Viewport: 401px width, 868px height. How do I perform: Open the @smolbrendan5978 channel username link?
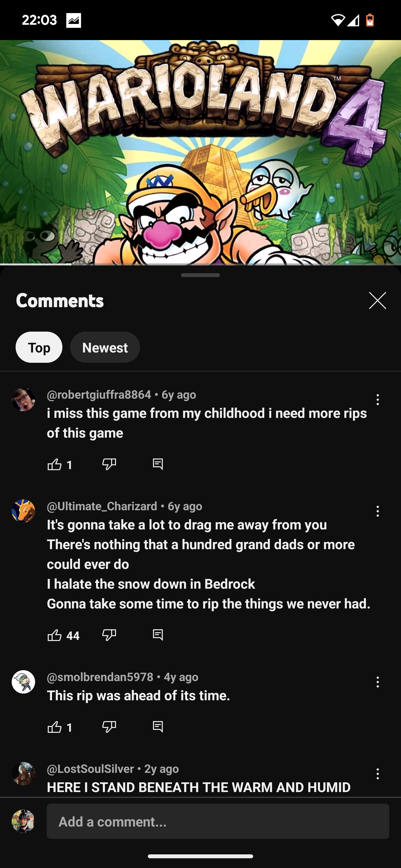100,677
